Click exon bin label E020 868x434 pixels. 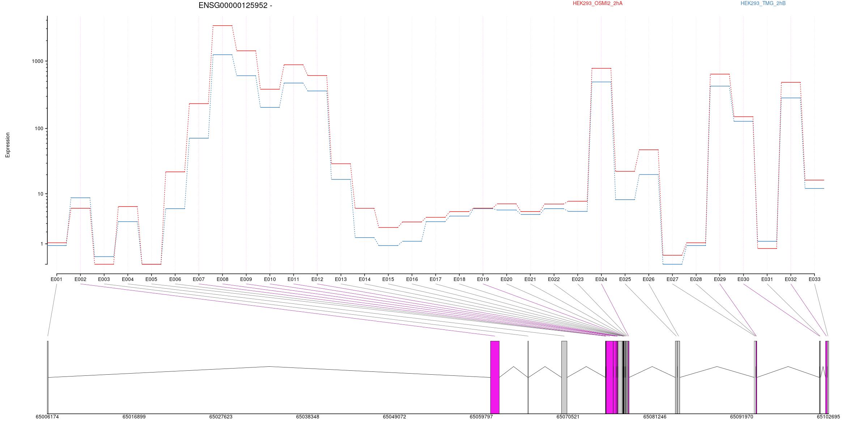click(506, 279)
